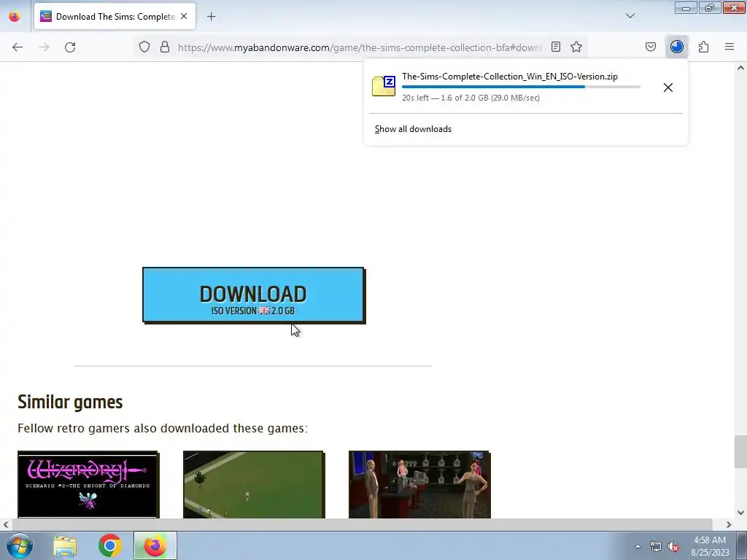Cancel the Sims zip download with the X

(668, 87)
